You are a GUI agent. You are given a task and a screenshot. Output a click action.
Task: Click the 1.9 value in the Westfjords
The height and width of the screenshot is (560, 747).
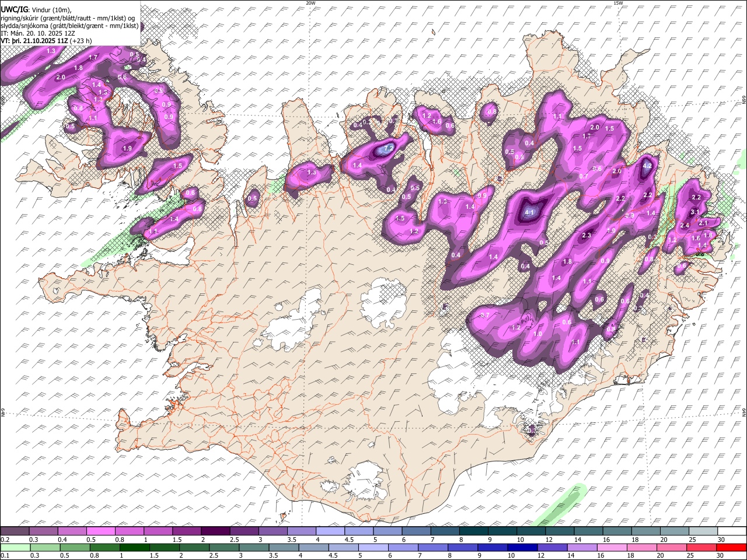pyautogui.click(x=128, y=149)
